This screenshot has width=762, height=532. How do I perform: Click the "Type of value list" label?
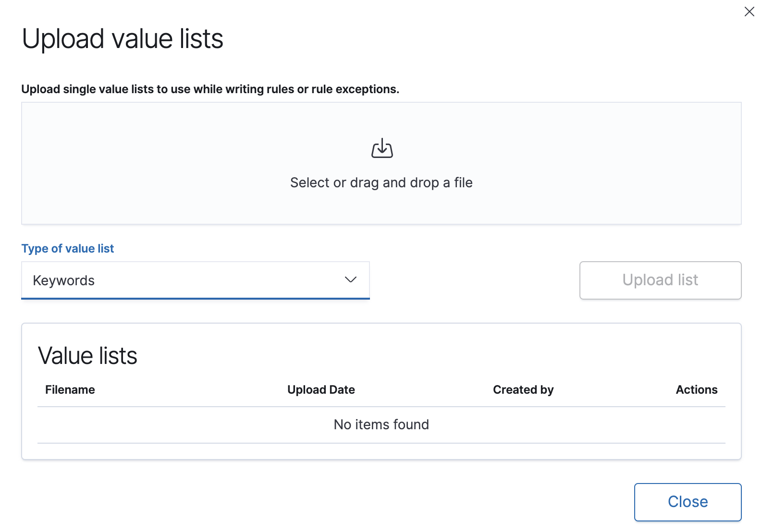[67, 249]
